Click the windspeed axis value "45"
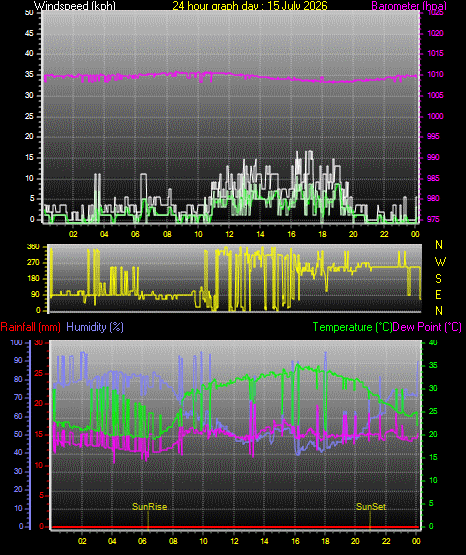The width and height of the screenshot is (466, 555). pyautogui.click(x=29, y=33)
